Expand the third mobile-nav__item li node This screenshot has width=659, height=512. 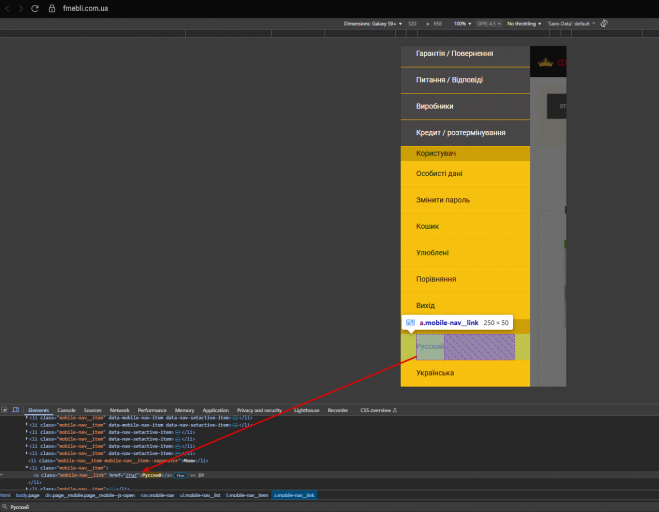coord(27,432)
